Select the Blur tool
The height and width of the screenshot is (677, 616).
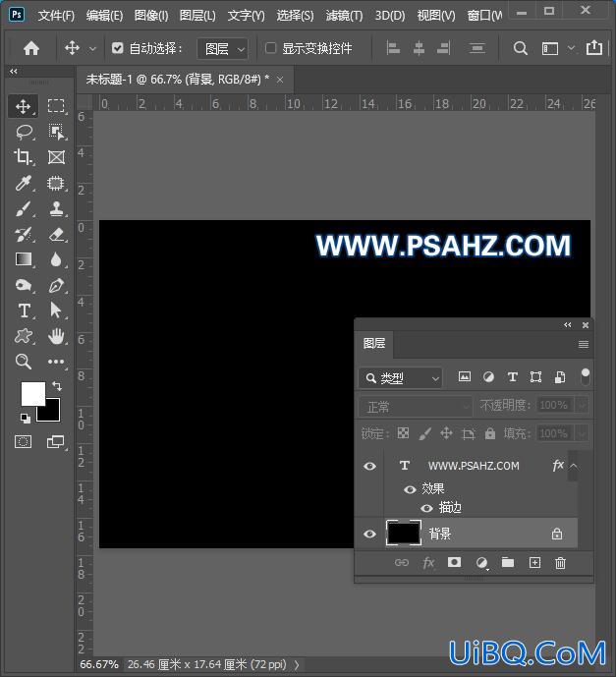tap(56, 259)
